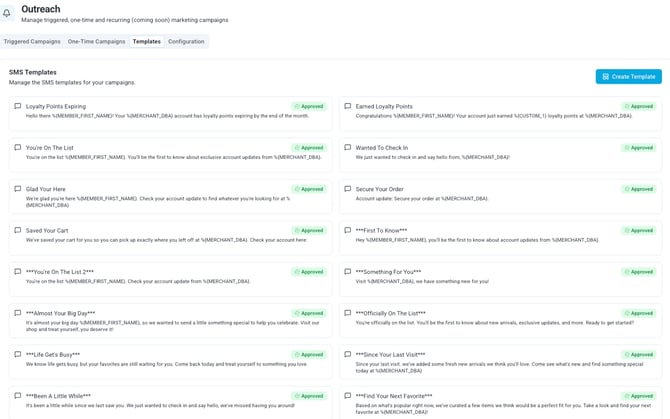Screen dimensions: 670x419
Task: Click Approved badge on Saved Your Cart
Action: (x=309, y=231)
